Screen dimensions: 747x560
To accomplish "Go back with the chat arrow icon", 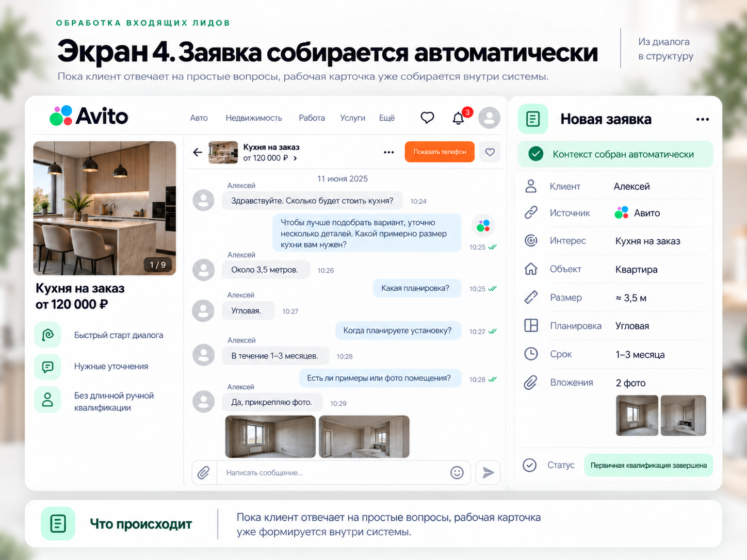I will coord(198,152).
